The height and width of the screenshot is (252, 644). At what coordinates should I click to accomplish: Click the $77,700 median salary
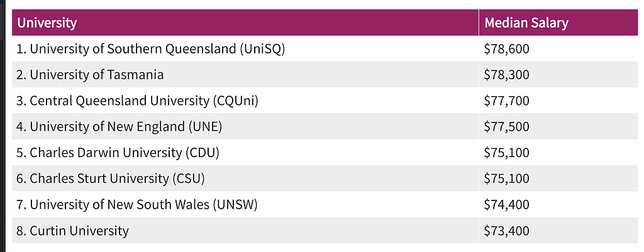coord(506,101)
